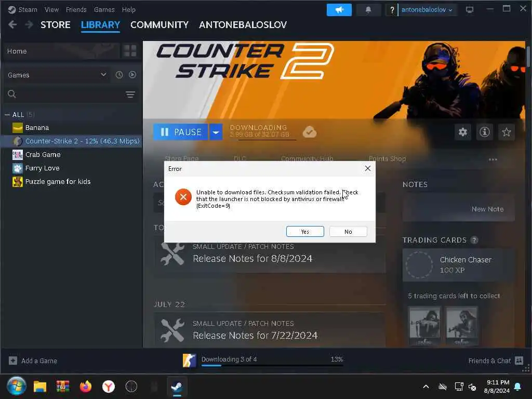Click the first trading card thumbnail
532x399 pixels.
424,326
